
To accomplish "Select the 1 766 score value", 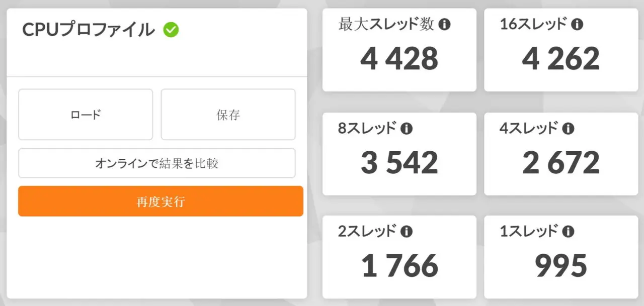I will click(x=399, y=265).
